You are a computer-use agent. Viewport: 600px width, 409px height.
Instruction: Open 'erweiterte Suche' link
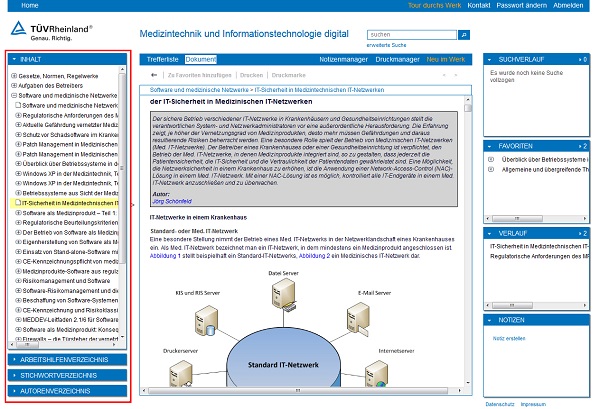(386, 45)
